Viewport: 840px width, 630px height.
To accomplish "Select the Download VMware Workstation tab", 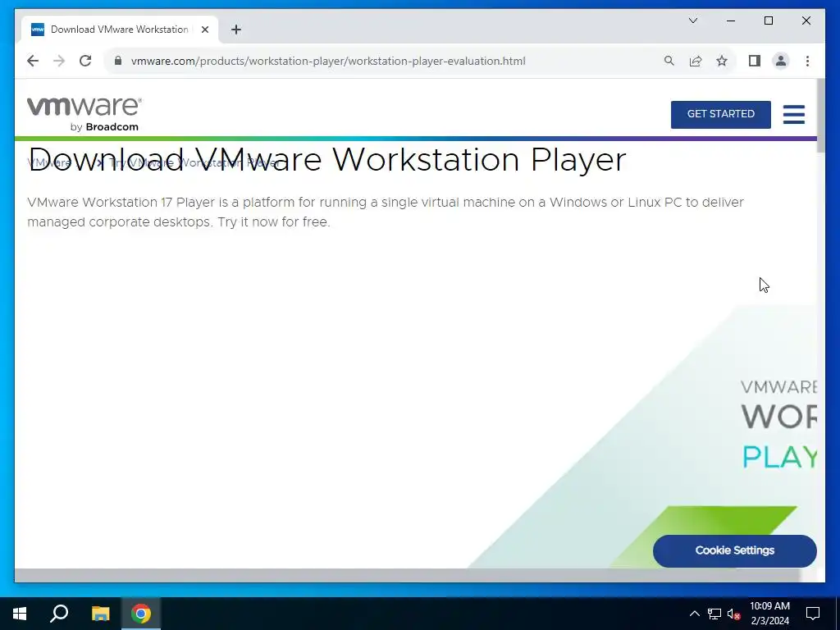I will pyautogui.click(x=120, y=30).
